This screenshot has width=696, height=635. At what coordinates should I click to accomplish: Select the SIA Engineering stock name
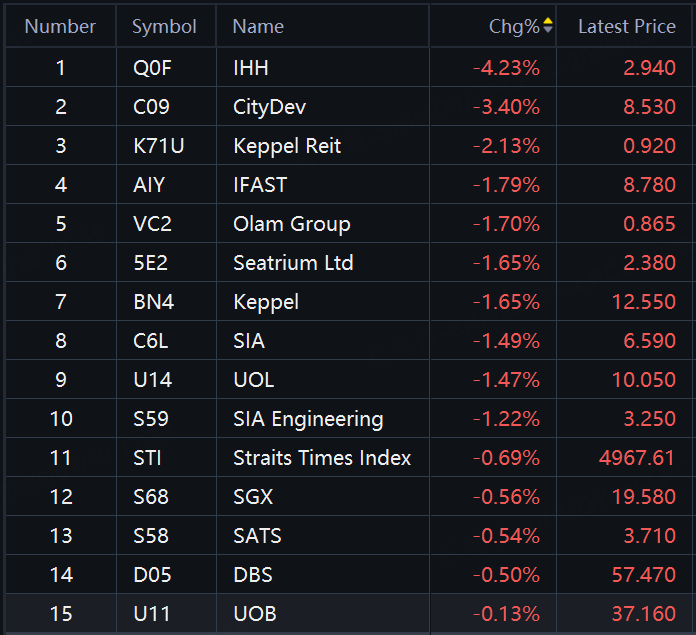308,419
